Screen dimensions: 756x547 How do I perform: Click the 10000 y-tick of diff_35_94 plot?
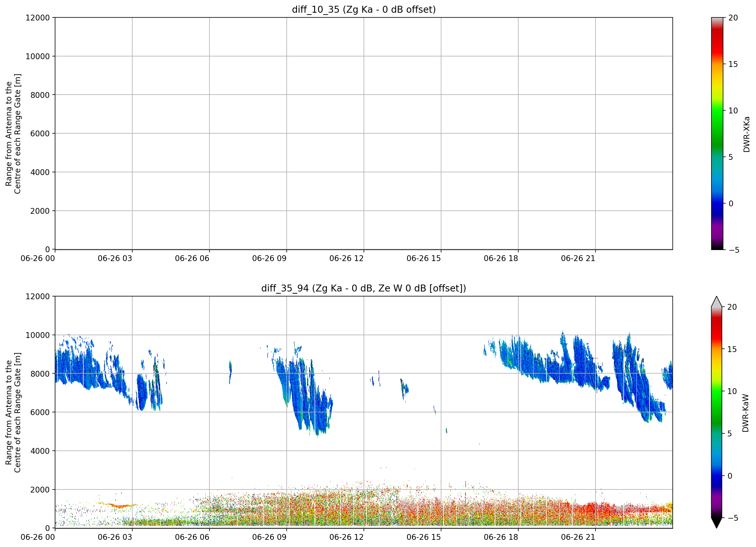(38, 335)
